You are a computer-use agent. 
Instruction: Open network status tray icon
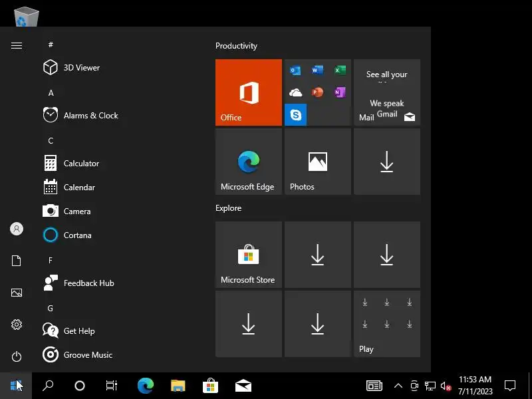(x=430, y=386)
